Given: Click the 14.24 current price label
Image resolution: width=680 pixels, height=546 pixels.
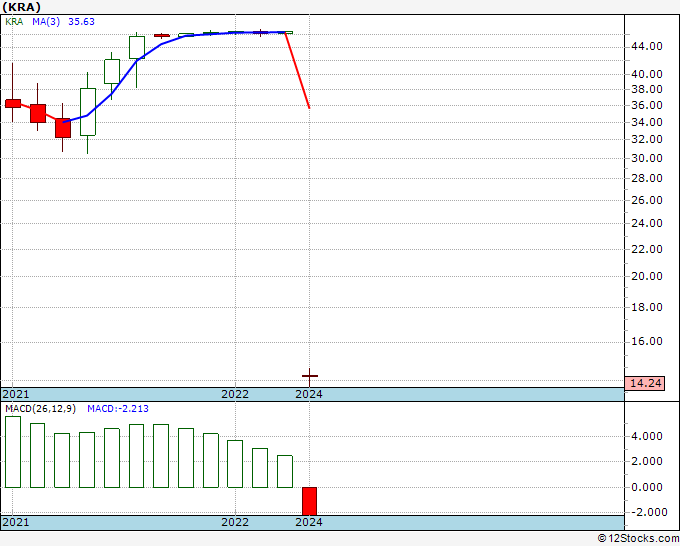Looking at the screenshot, I should coord(645,383).
